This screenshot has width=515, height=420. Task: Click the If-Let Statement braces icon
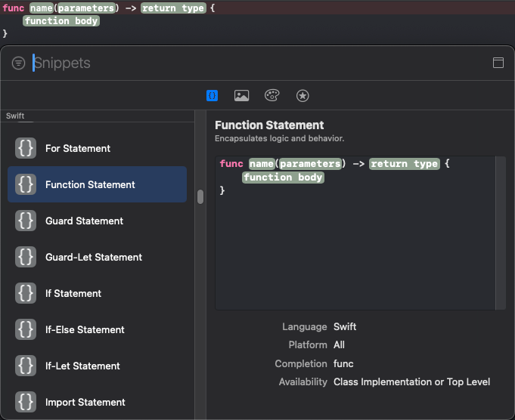(x=26, y=366)
